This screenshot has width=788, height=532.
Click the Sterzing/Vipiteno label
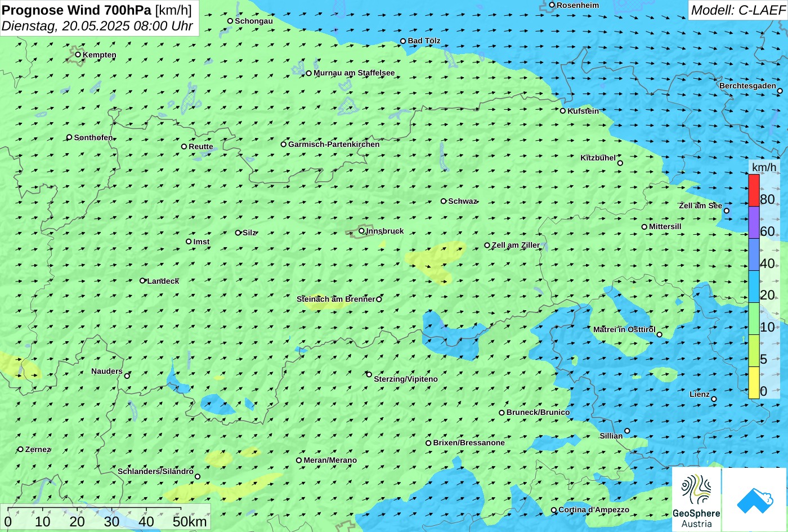point(406,379)
